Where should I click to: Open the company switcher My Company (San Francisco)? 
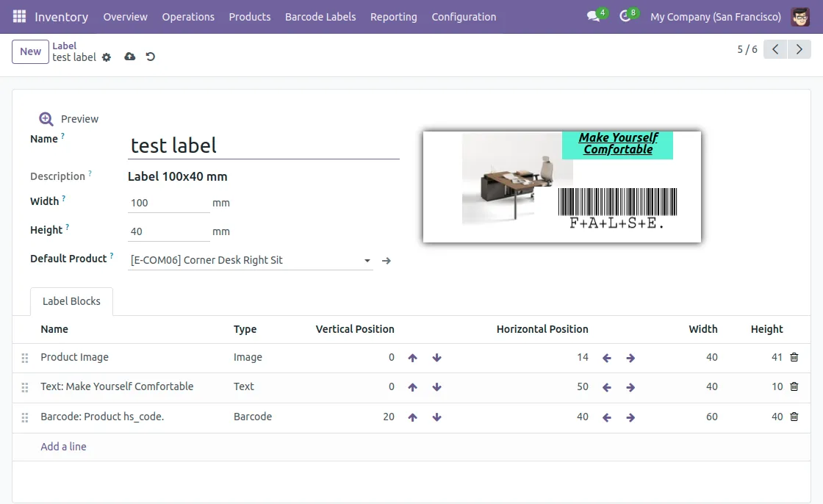(715, 16)
